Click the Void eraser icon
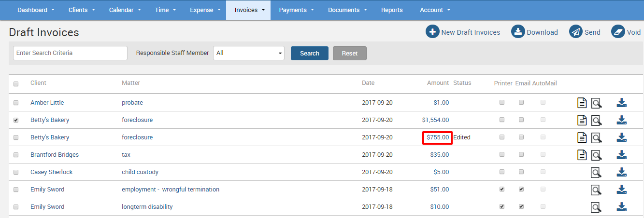Screen dimensions: 644x218 tap(618, 32)
